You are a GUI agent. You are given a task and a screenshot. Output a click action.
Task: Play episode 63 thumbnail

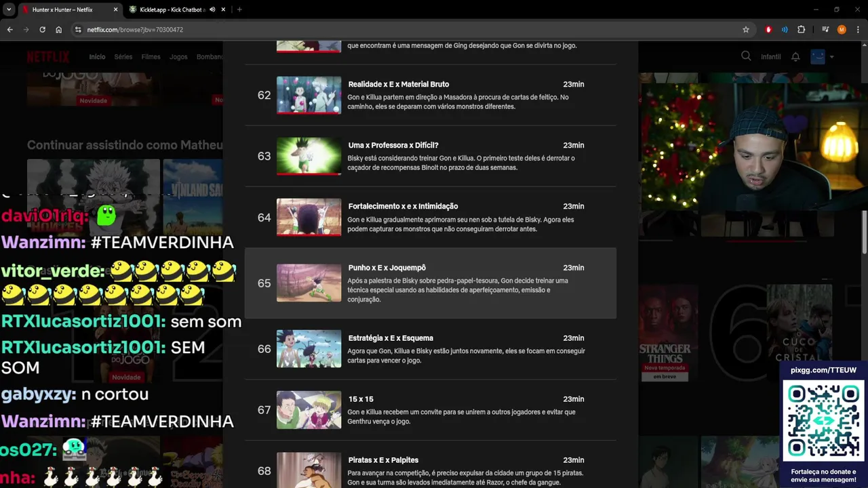click(309, 156)
